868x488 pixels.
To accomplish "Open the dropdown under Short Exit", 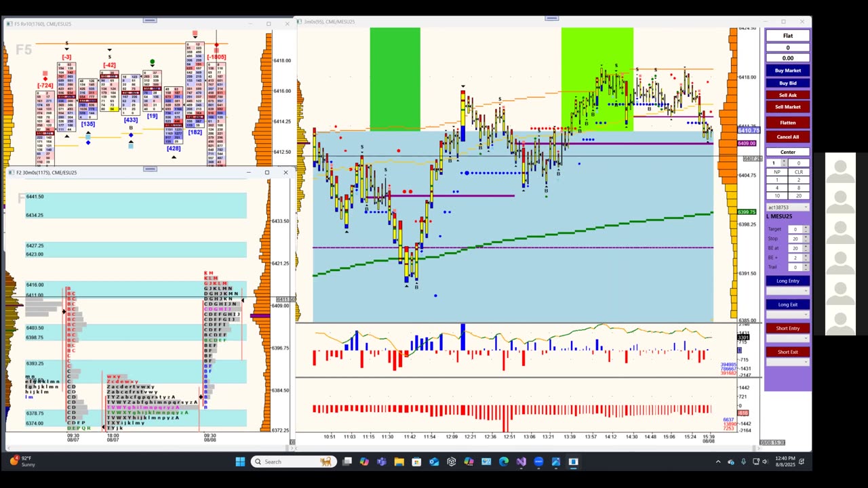I will 787,362.
